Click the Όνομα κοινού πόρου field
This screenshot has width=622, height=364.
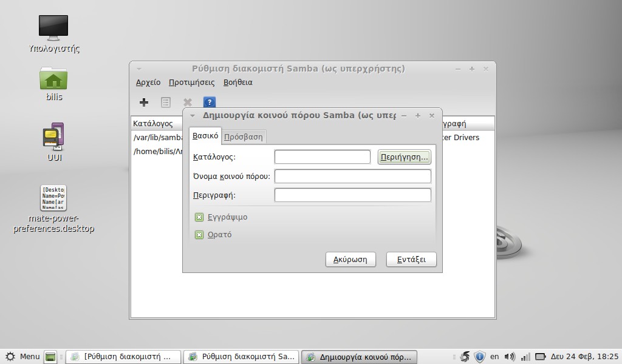(353, 177)
